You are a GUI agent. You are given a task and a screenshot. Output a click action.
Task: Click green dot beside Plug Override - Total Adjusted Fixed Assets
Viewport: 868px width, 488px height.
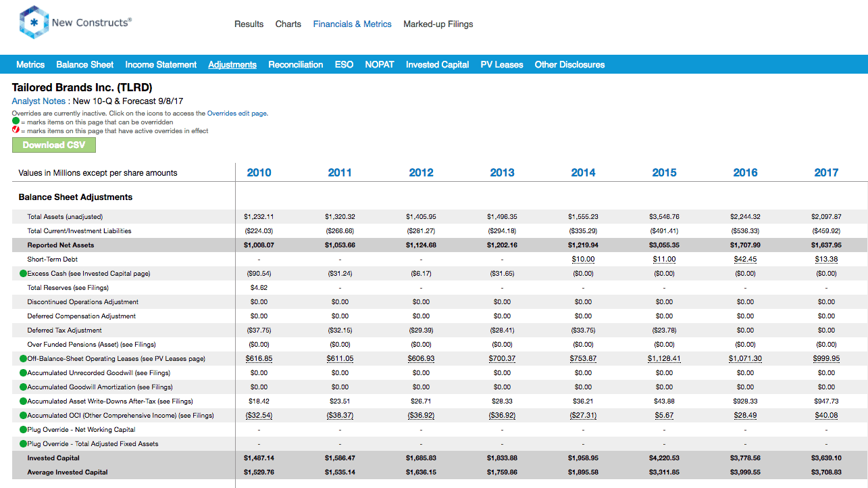point(23,444)
